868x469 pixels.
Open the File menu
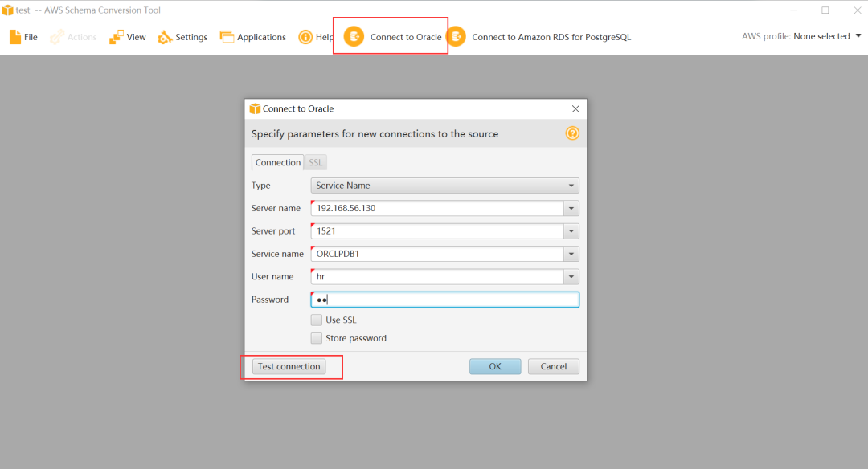(x=24, y=37)
